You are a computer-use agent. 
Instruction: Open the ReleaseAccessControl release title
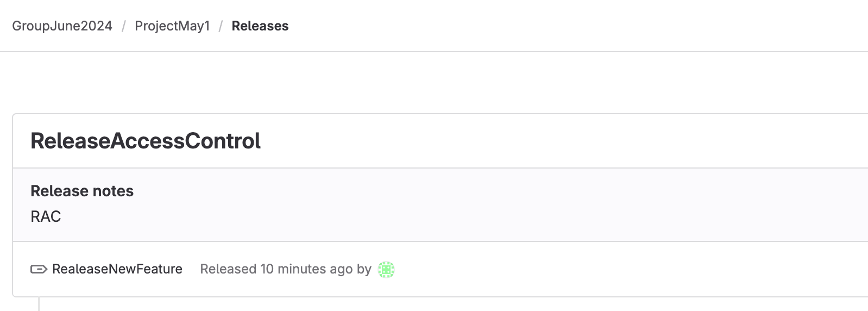146,141
